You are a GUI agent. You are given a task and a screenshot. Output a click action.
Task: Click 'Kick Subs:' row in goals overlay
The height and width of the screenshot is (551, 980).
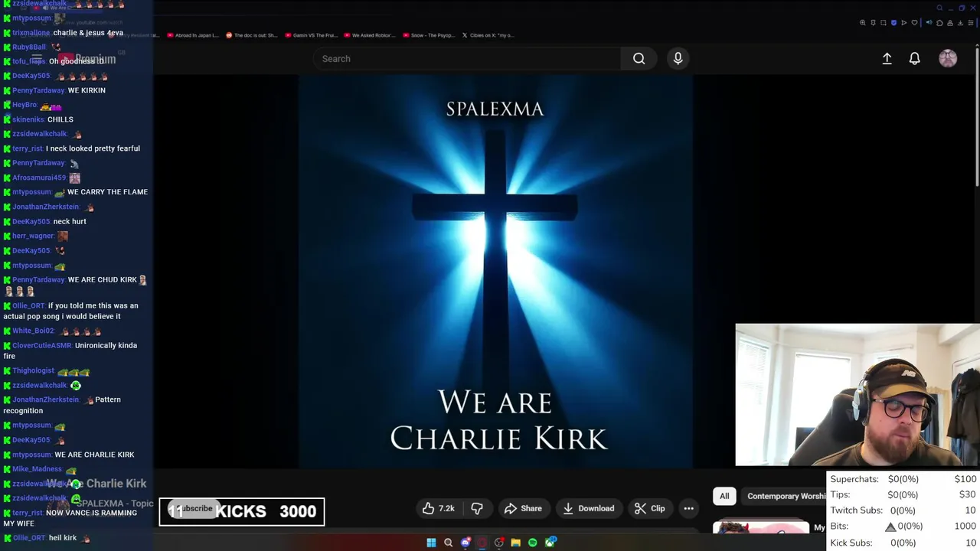coord(903,543)
